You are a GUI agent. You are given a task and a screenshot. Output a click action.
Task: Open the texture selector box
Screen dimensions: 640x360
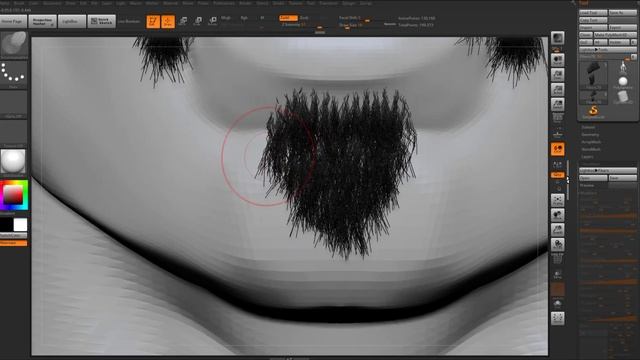click(x=14, y=133)
